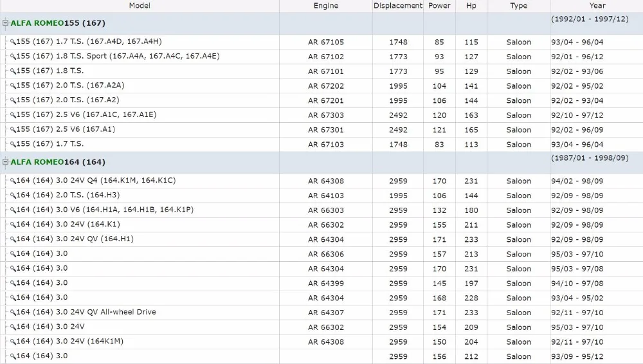The height and width of the screenshot is (364, 643).
Task: Click magnifier icon for 164 3.0 24V Q4 row
Action: [x=13, y=181]
